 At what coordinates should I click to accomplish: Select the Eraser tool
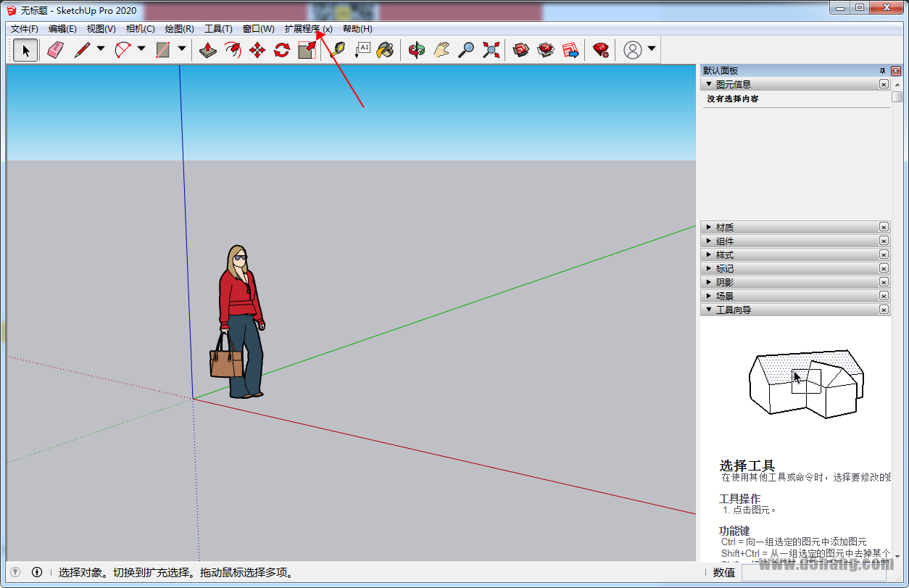55,49
